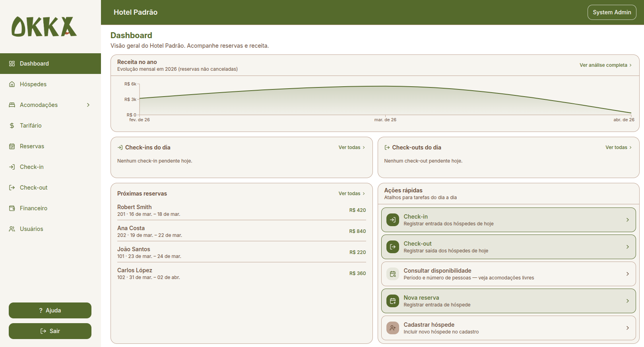
Task: Open Ana Costa's reservation row
Action: [242, 231]
